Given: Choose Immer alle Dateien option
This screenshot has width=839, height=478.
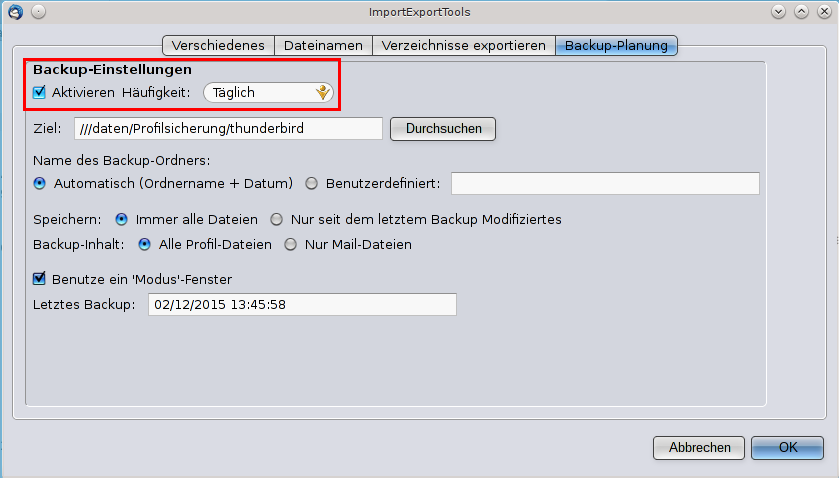Looking at the screenshot, I should [121, 219].
